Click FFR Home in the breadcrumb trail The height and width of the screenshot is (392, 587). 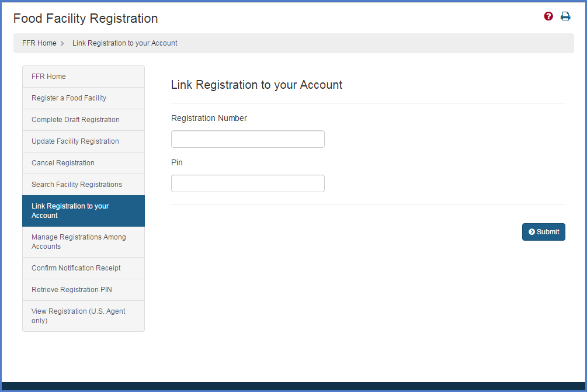39,43
